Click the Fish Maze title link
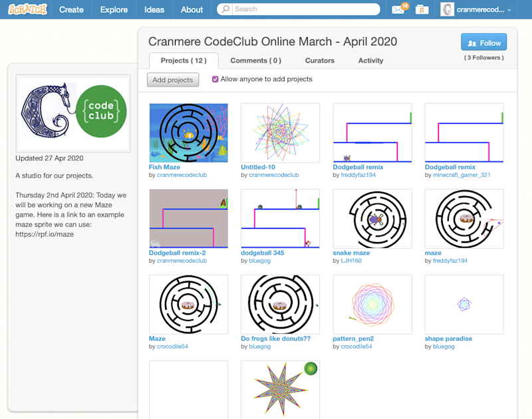532x419 pixels. (x=164, y=167)
